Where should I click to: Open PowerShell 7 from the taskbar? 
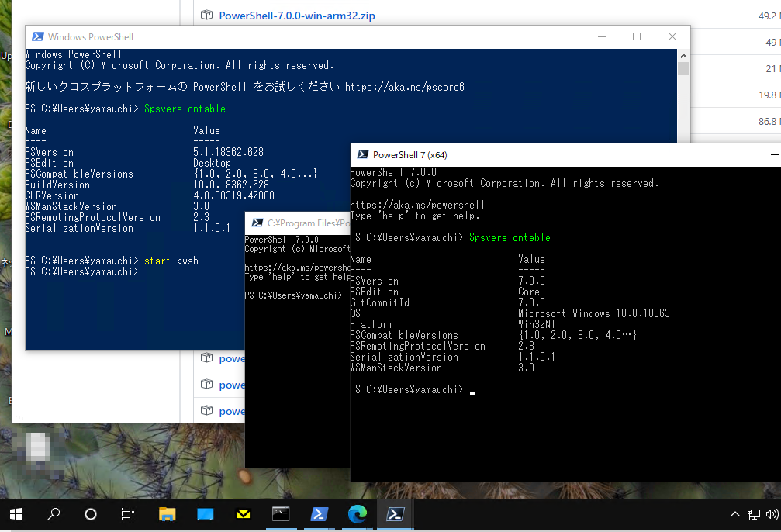[395, 513]
